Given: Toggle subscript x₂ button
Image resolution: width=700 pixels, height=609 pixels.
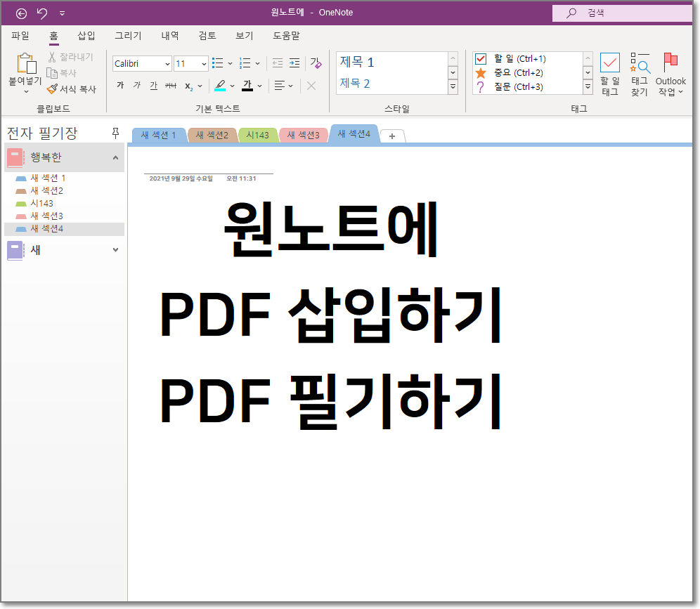Looking at the screenshot, I should pos(189,86).
